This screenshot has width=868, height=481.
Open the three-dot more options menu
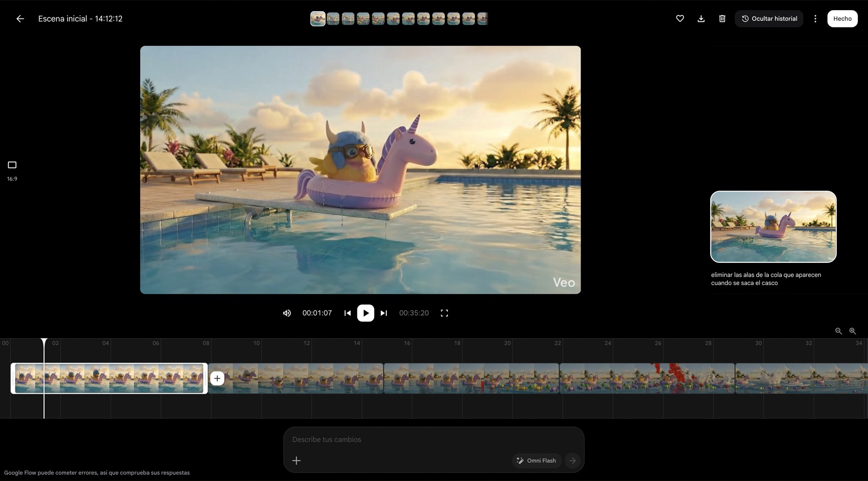point(815,19)
